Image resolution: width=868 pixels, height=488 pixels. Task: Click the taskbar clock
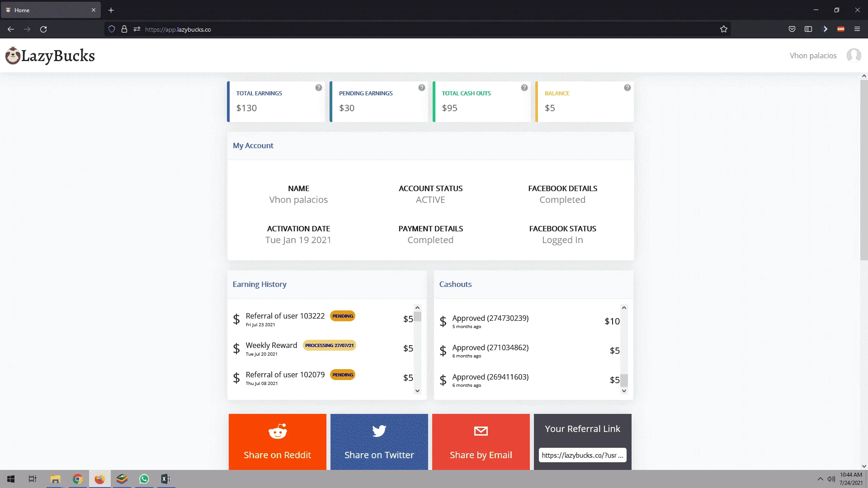pyautogui.click(x=851, y=479)
